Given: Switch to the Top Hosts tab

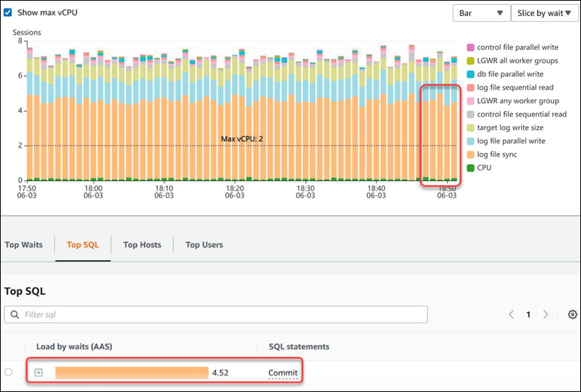Looking at the screenshot, I should point(142,245).
